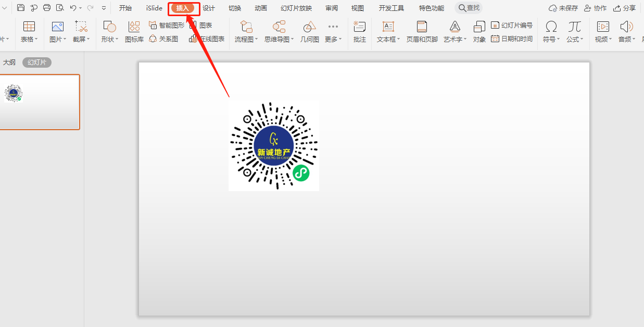Select the 插入 ribbon tab
Viewport: 644px width, 327px height.
tap(183, 8)
